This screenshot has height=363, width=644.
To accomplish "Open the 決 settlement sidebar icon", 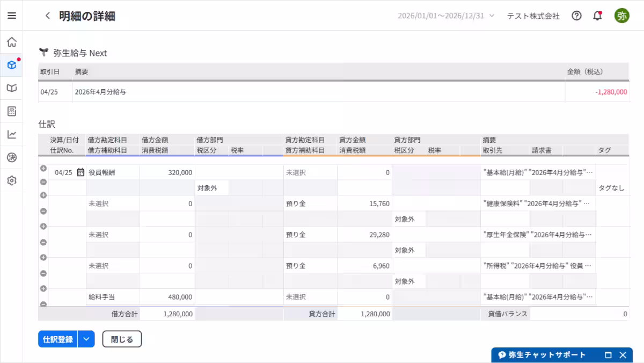I will 11,157.
